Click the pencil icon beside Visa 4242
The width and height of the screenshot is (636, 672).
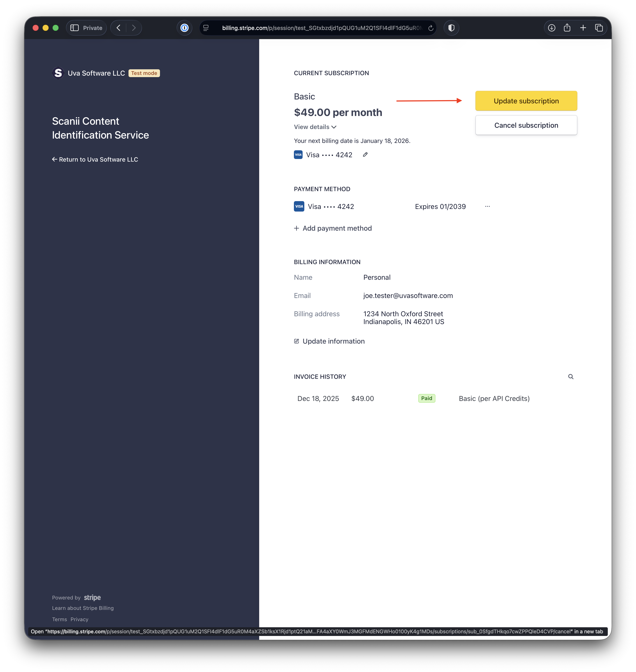tap(365, 155)
